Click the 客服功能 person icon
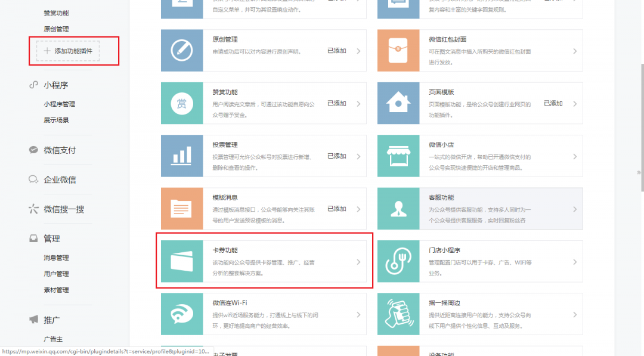The height and width of the screenshot is (356, 644). click(398, 209)
